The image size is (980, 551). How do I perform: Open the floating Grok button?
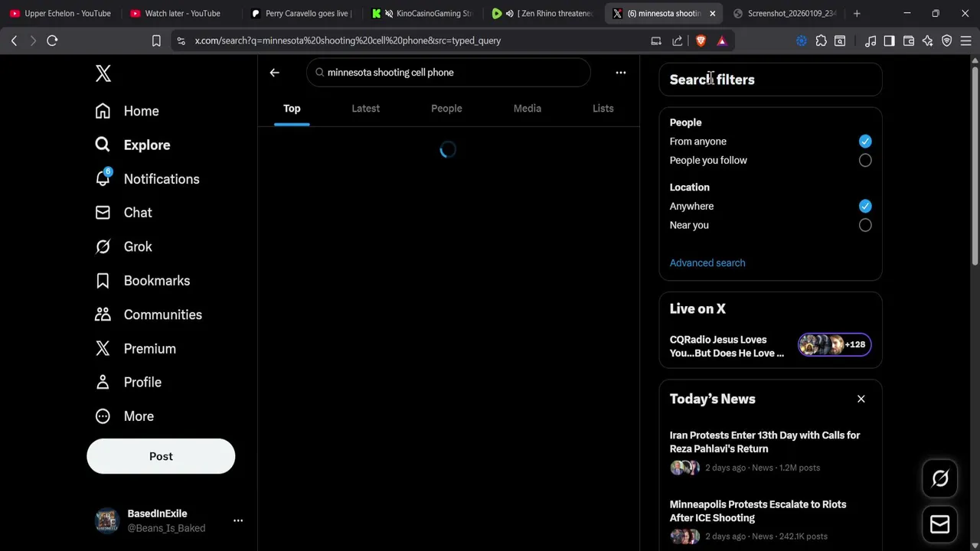[940, 479]
